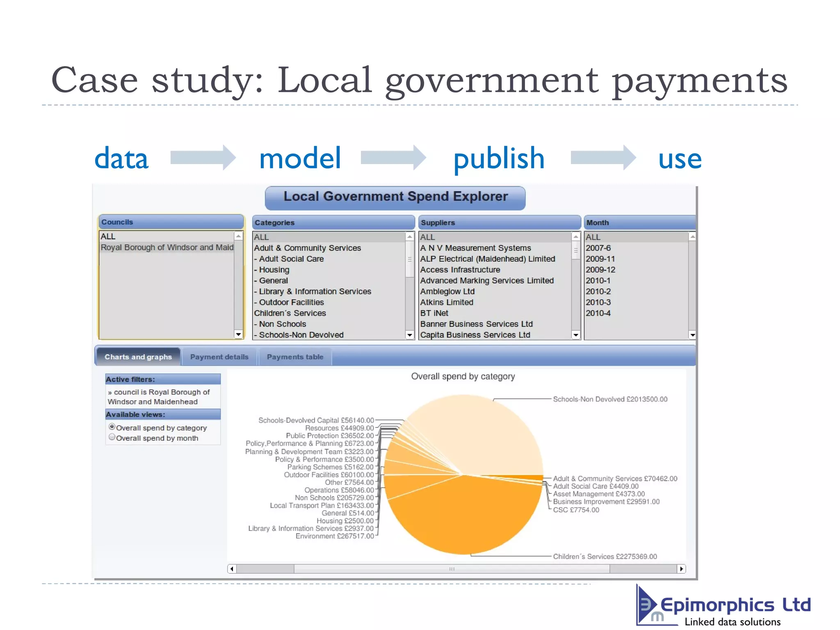Select ALL in the Month list
840x630 pixels.
[637, 237]
